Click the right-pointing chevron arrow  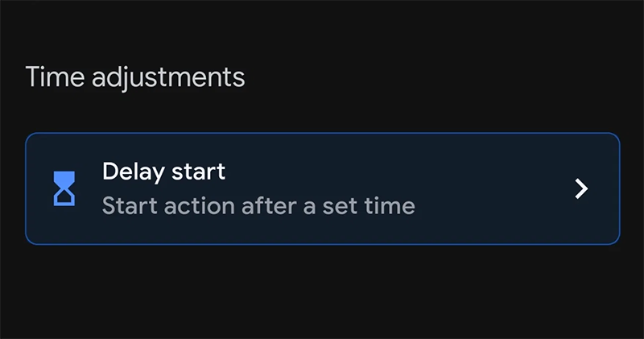tap(581, 188)
